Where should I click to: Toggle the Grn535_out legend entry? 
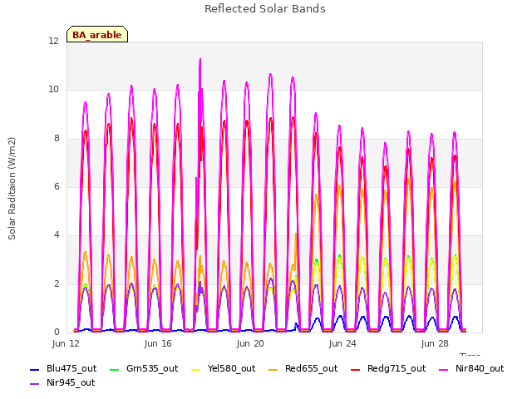tap(144, 368)
